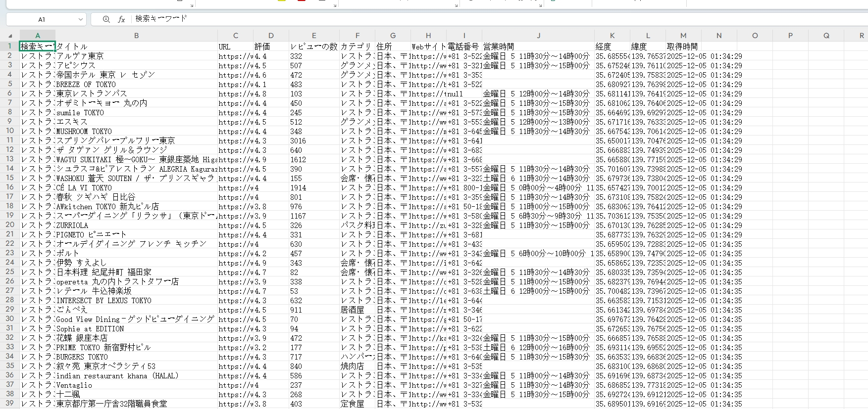The width and height of the screenshot is (868, 409).
Task: Select column Q header
Action: (826, 36)
